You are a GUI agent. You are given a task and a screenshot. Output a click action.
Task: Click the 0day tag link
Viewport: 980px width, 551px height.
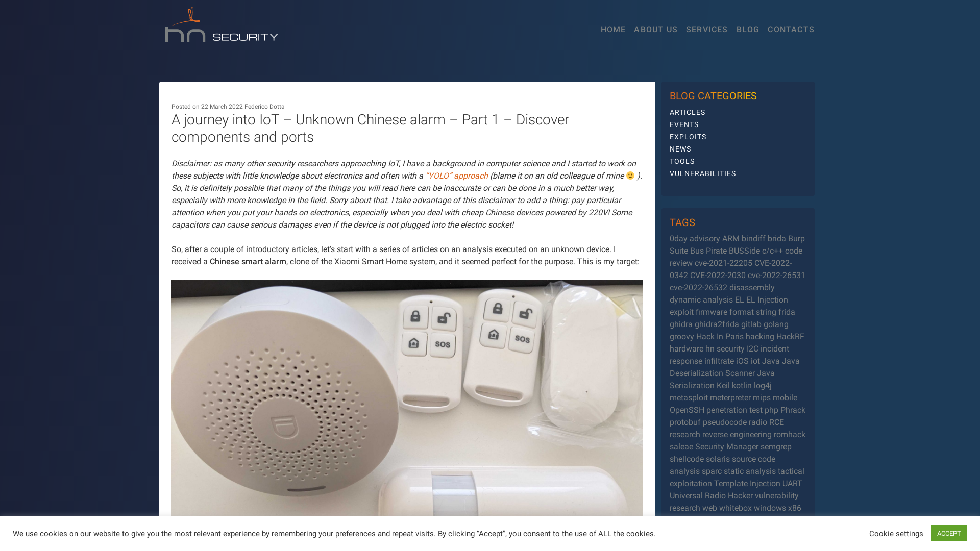coord(678,238)
